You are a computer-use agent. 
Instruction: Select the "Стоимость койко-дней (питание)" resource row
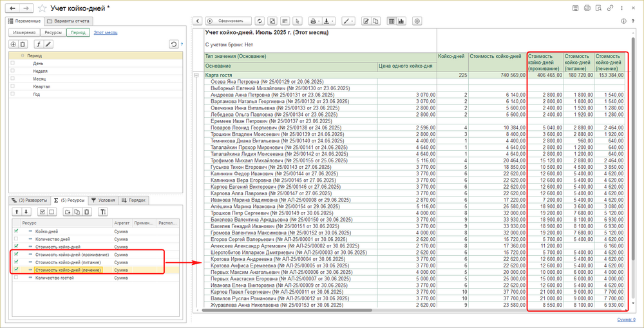point(68,262)
